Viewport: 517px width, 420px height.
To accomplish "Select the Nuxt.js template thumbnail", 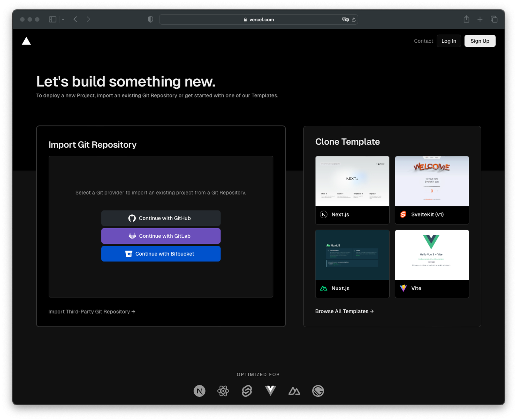I will point(352,255).
